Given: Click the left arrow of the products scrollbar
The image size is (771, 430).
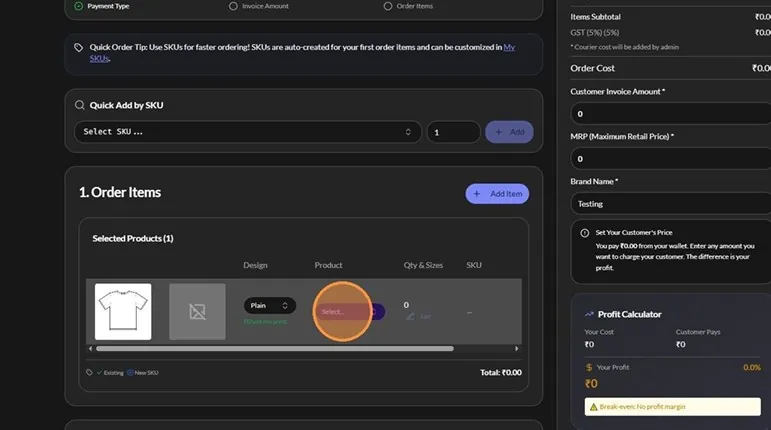Looking at the screenshot, I should click(x=90, y=348).
